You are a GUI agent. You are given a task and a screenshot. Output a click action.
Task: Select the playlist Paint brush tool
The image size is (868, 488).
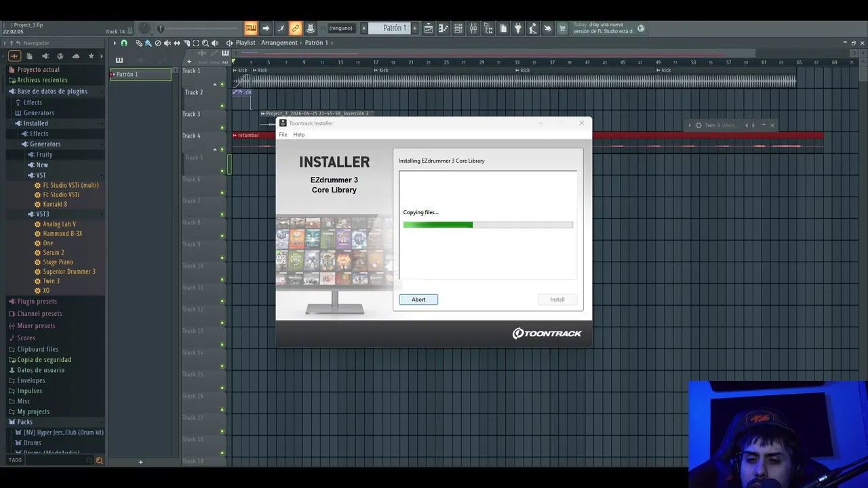pos(148,43)
